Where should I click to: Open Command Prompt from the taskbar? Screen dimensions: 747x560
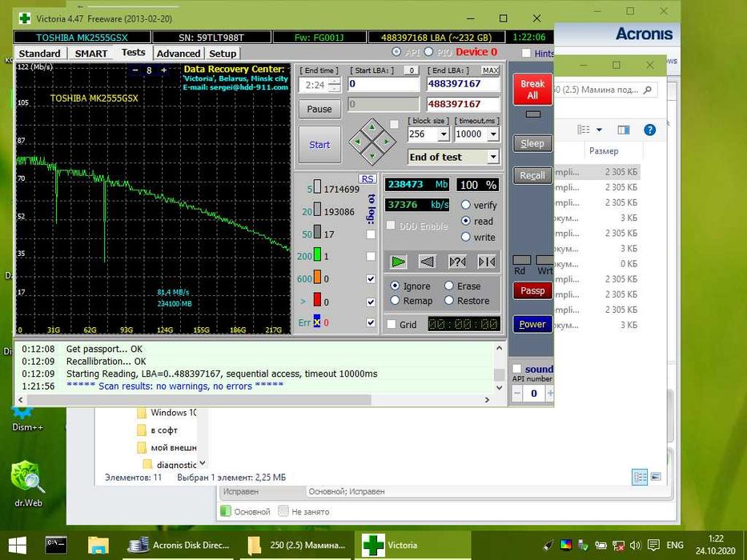tap(56, 546)
